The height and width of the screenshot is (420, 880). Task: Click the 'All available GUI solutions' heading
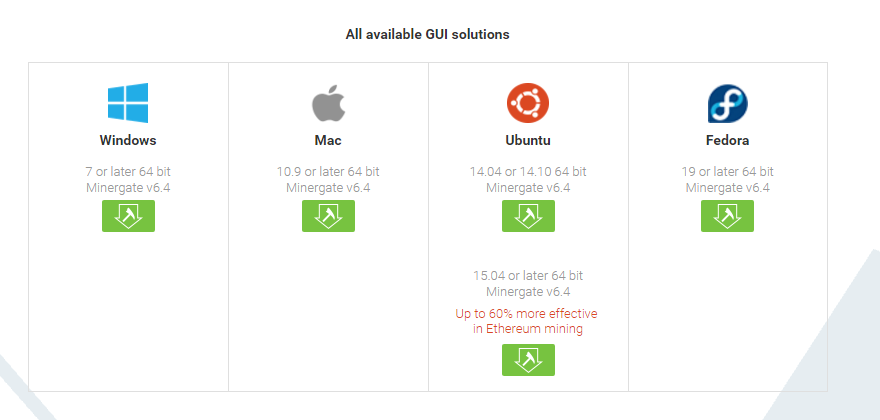[x=428, y=34]
